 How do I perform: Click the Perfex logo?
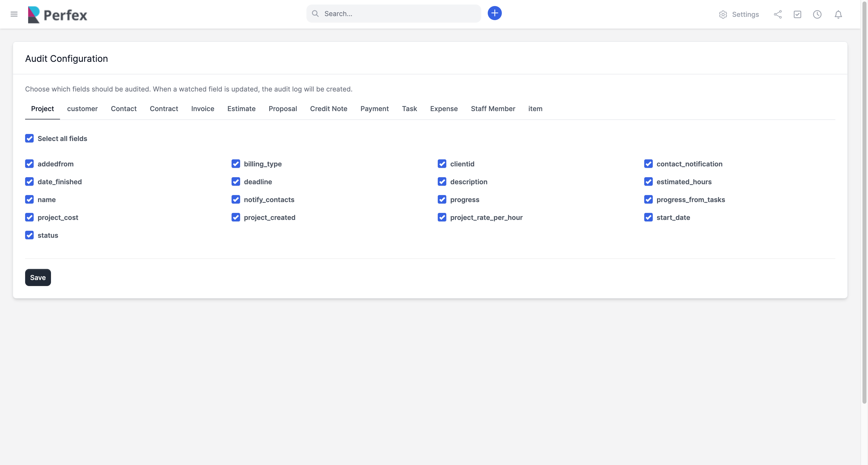tap(58, 15)
